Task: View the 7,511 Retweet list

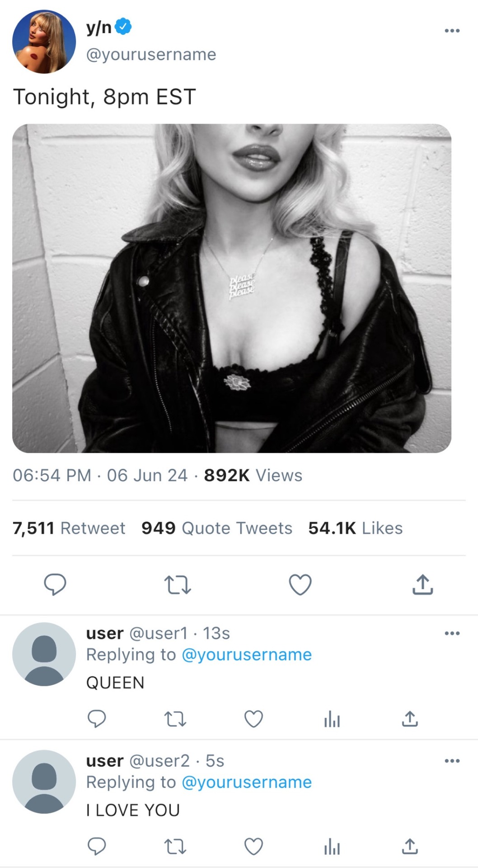Action: point(69,528)
